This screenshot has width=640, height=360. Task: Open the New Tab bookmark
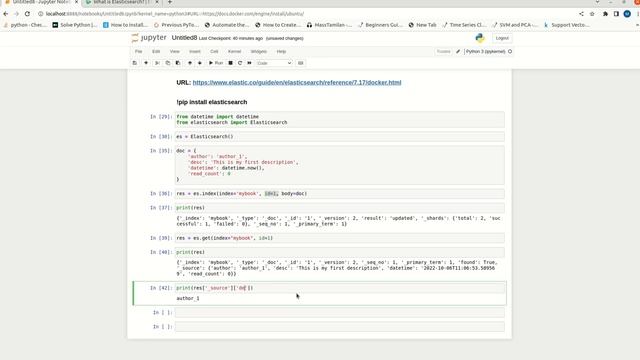coord(422,25)
